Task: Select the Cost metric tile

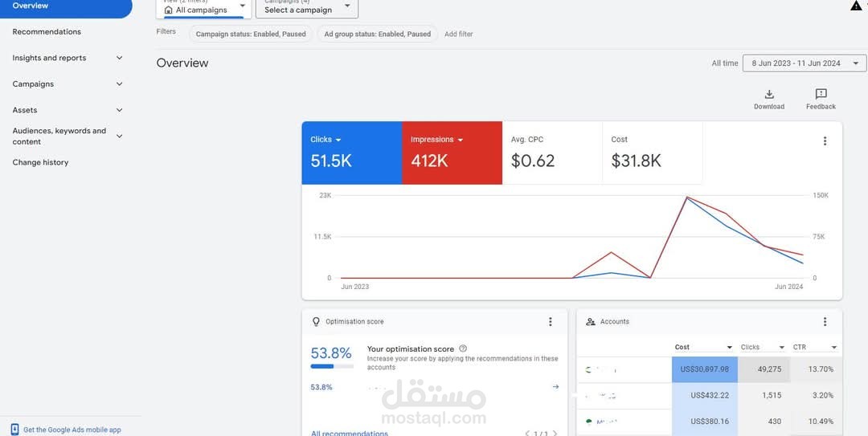Action: (652, 153)
